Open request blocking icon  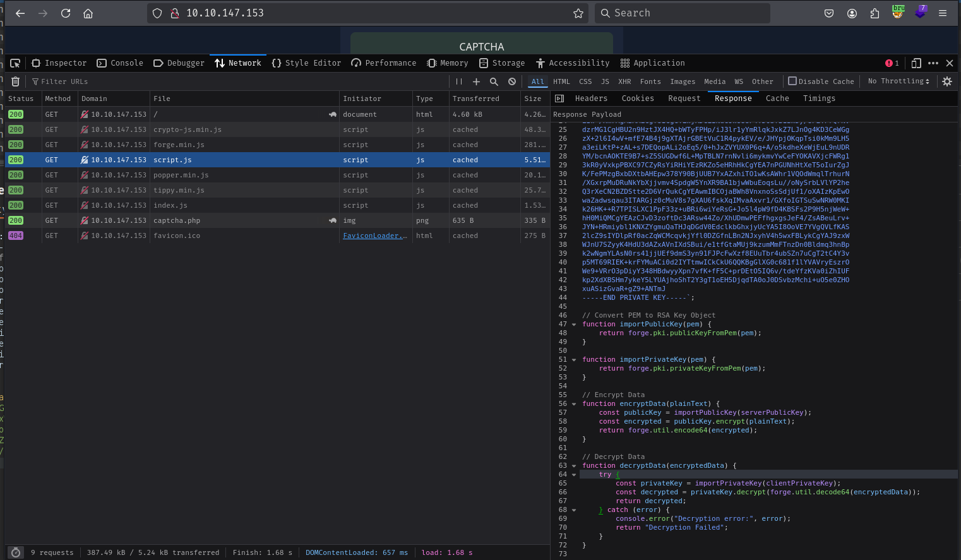pos(512,81)
